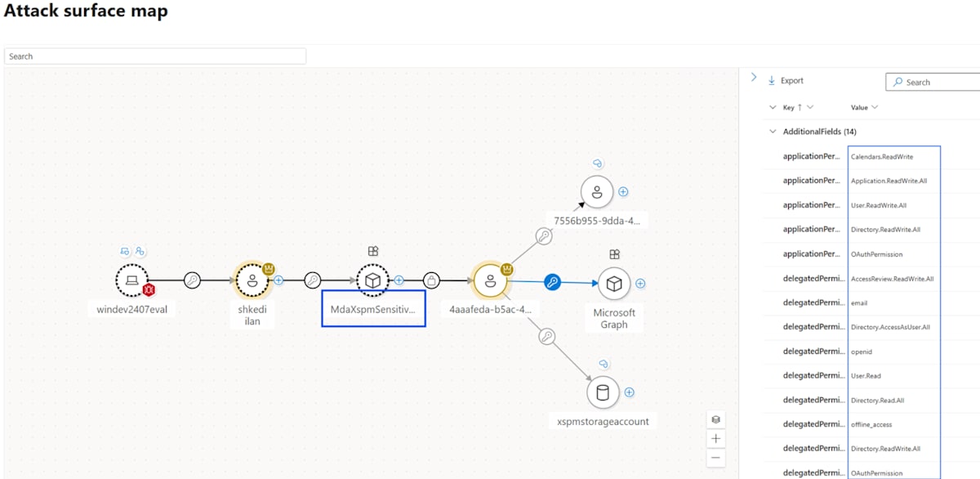Focus the attack surface map search box
Screen dimensions: 980x479
point(155,56)
